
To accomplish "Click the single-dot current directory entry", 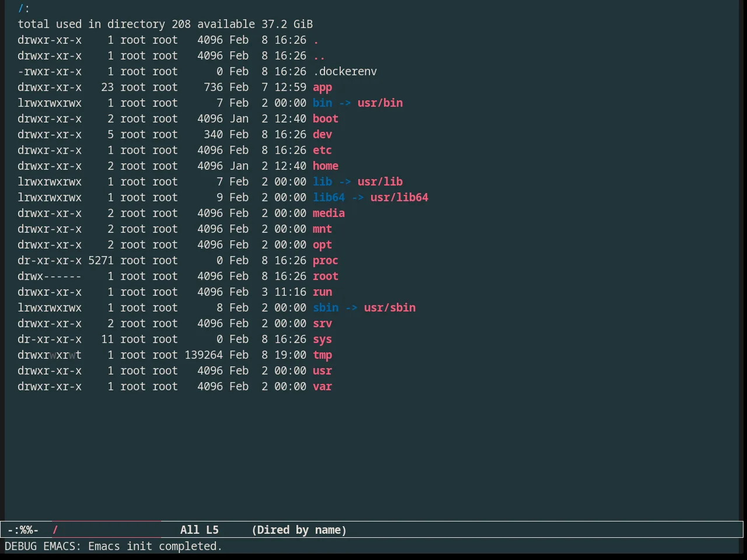I will click(316, 40).
